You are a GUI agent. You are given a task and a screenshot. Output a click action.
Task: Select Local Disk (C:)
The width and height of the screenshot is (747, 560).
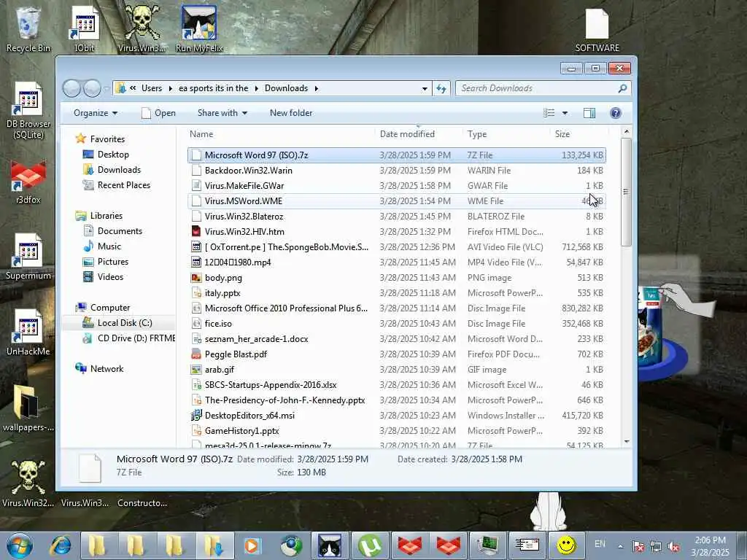point(125,323)
